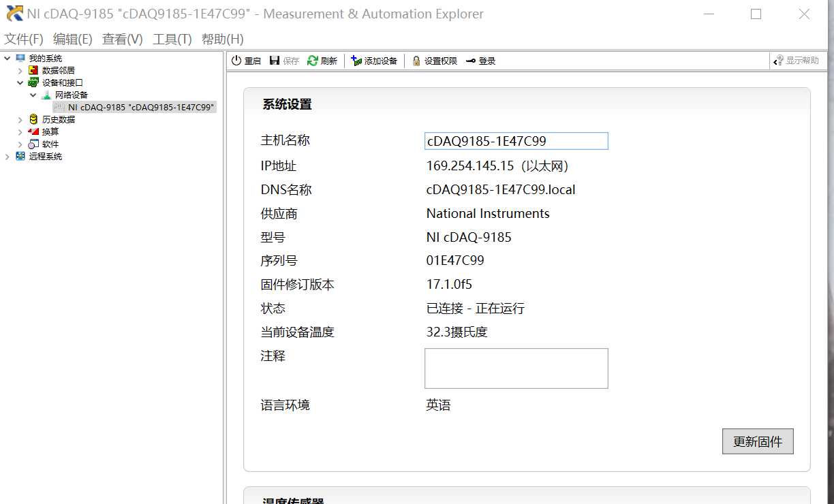Viewport: 834px width, 504px height.
Task: Select the NI cDAQ-9185 device tree item
Action: [x=135, y=107]
